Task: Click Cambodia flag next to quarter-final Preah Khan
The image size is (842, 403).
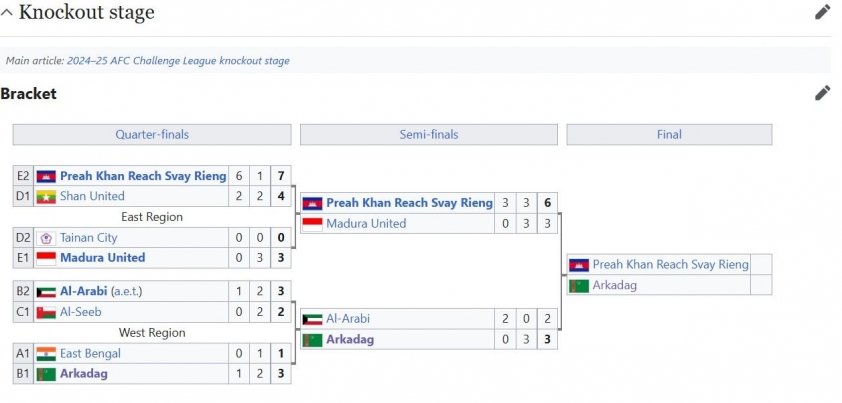Action: [46, 176]
